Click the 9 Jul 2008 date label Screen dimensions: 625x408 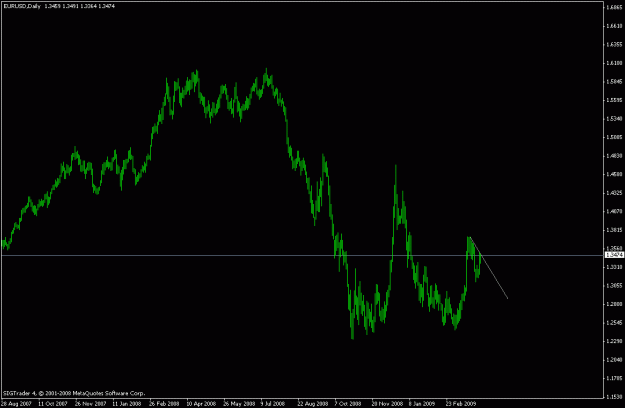click(273, 404)
